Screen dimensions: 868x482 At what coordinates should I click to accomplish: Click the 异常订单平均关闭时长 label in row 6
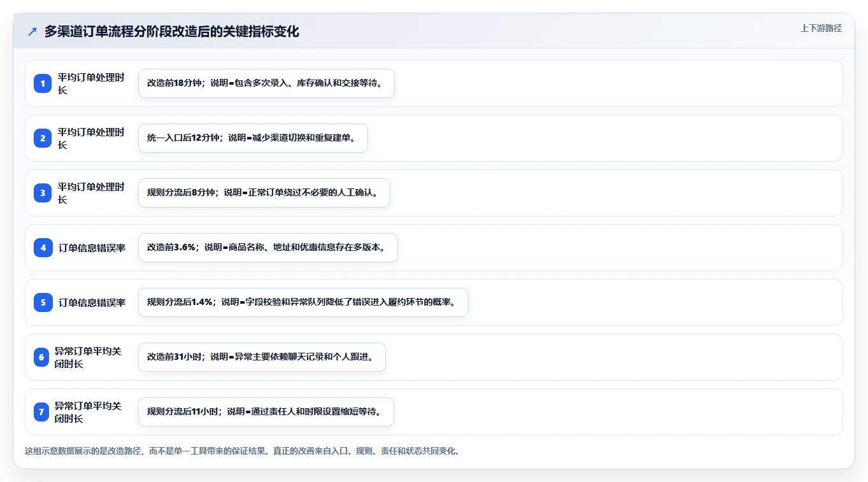click(x=88, y=357)
